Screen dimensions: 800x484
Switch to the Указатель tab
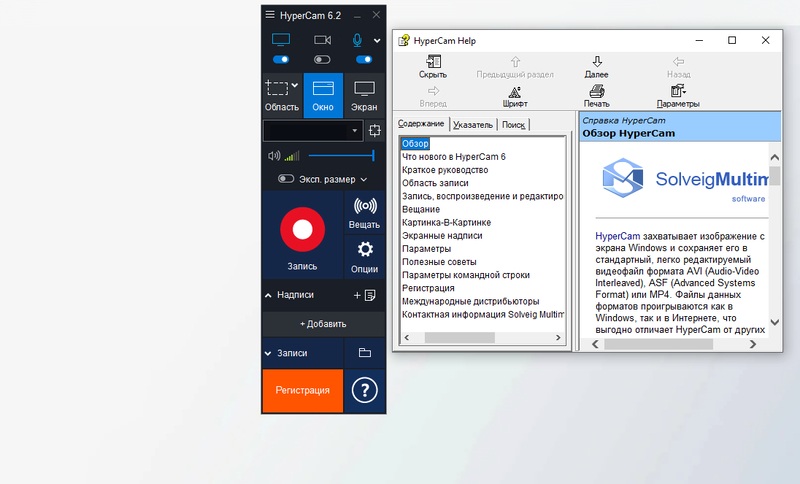(x=473, y=124)
